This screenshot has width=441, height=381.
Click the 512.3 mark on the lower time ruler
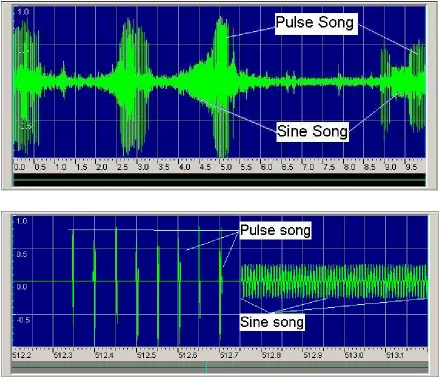click(63, 356)
